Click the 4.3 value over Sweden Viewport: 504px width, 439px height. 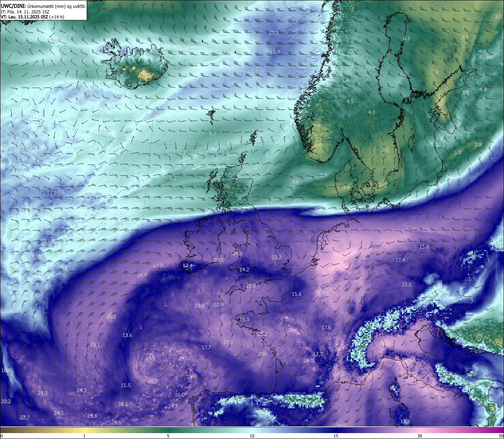pyautogui.click(x=371, y=113)
